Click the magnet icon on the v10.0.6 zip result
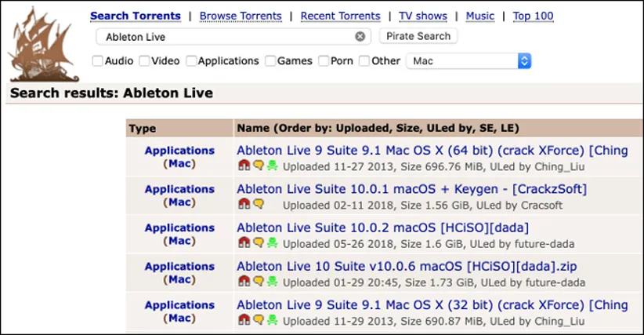Viewport: 644px width, 335px height. coord(244,281)
